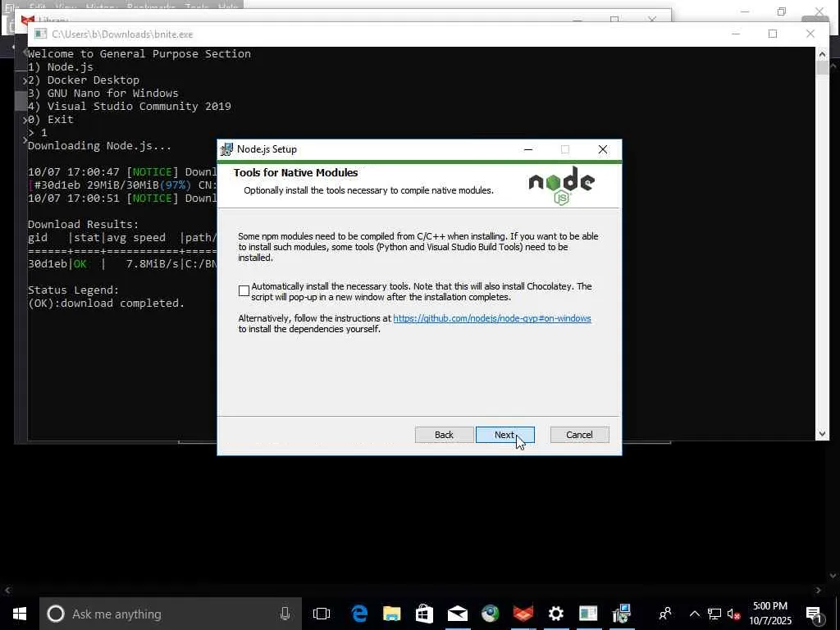Minimize the Node.js Setup dialog

pos(528,149)
